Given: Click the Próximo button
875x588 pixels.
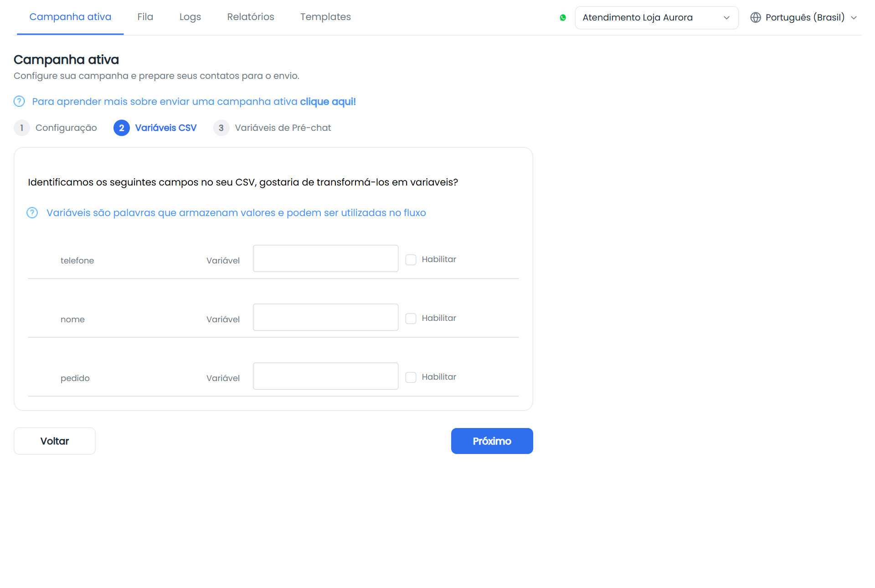Looking at the screenshot, I should pos(492,441).
